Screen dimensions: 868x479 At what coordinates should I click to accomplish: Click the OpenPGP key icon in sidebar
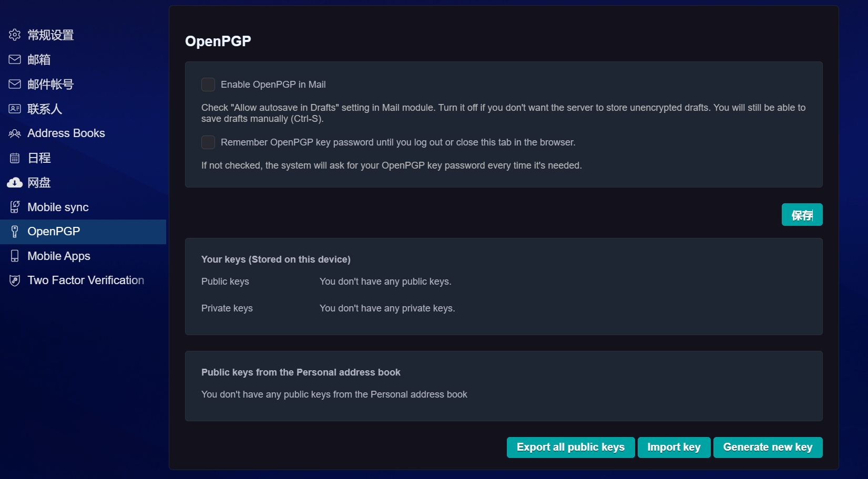tap(15, 232)
